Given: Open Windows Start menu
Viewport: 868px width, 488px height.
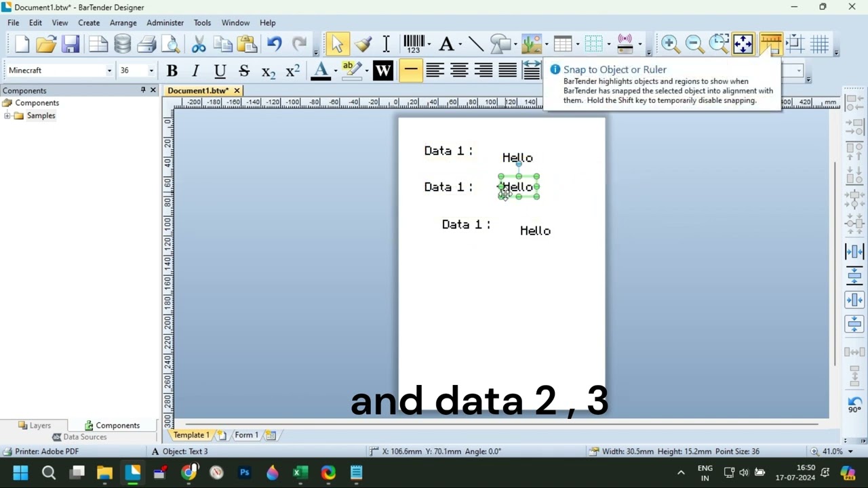Looking at the screenshot, I should click(20, 472).
